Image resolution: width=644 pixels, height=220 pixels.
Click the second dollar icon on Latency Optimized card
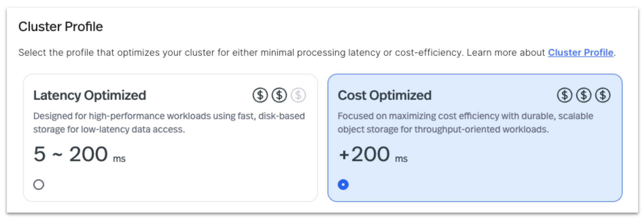coord(279,95)
